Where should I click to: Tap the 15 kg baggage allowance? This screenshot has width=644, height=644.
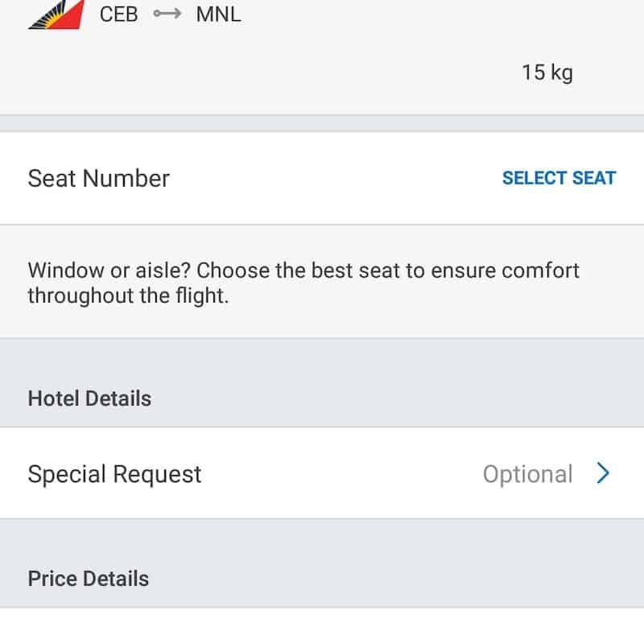[x=547, y=72]
